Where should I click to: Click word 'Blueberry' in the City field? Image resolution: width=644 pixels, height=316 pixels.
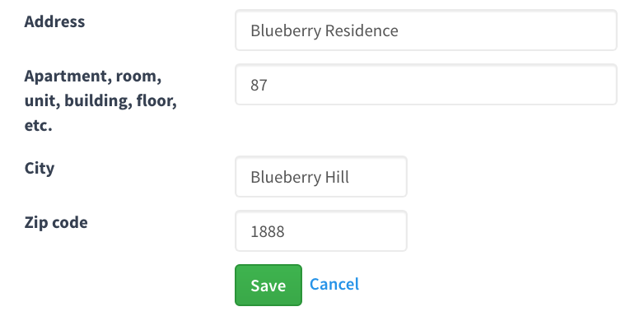286,178
